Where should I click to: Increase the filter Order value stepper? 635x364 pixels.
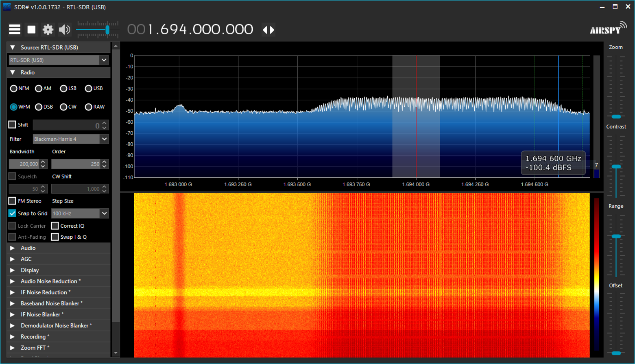pyautogui.click(x=105, y=161)
